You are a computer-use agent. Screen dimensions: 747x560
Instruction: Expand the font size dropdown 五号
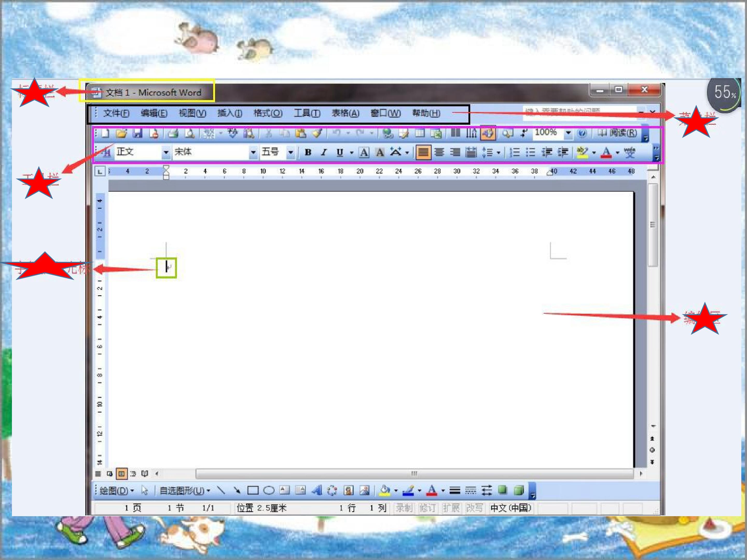pos(290,152)
